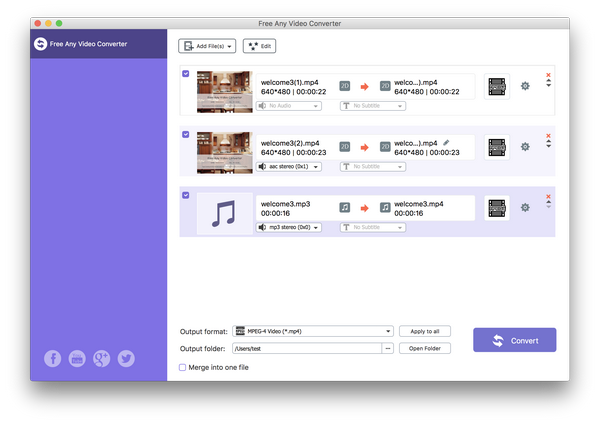600x424 pixels.
Task: Click output name welcome3.mp4
Action: point(419,204)
